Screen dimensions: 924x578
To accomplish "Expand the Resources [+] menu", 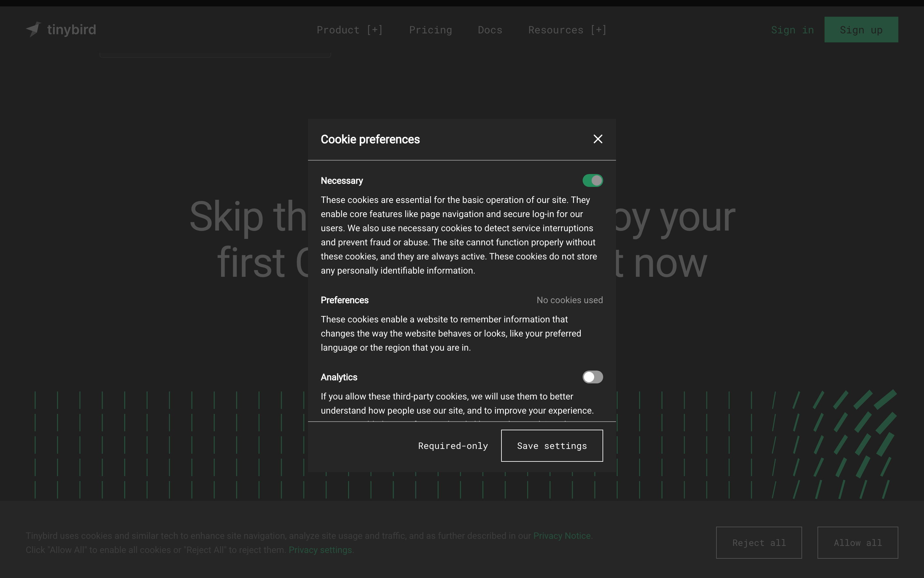I will tap(567, 30).
